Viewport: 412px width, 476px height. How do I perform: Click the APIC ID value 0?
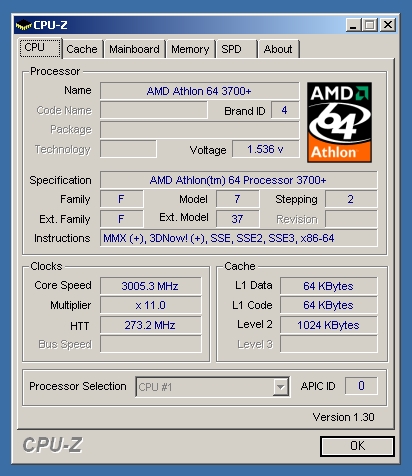(x=361, y=386)
